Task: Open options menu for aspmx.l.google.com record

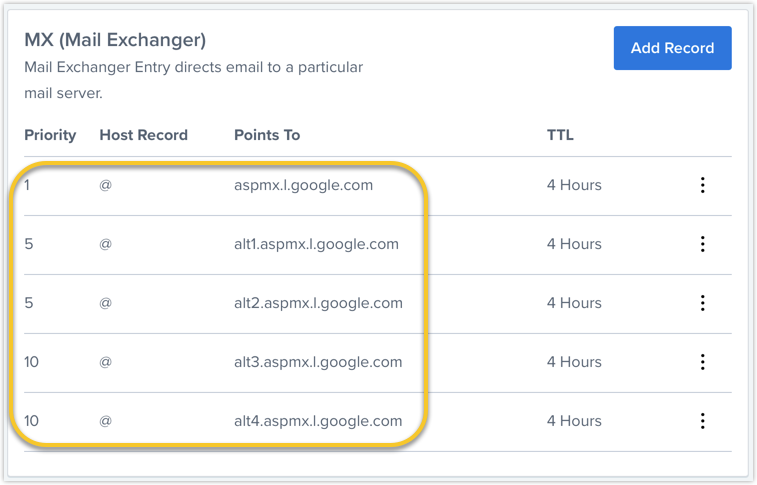Action: coord(703,185)
